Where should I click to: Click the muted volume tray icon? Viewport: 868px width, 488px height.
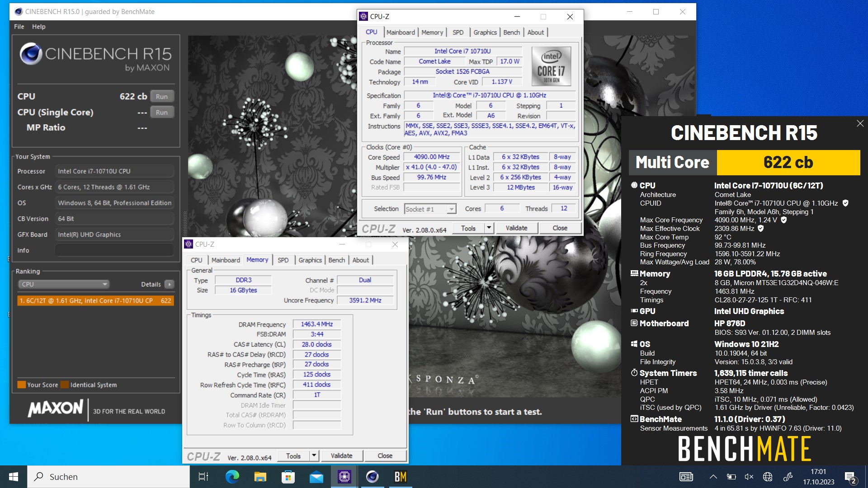pos(749,477)
